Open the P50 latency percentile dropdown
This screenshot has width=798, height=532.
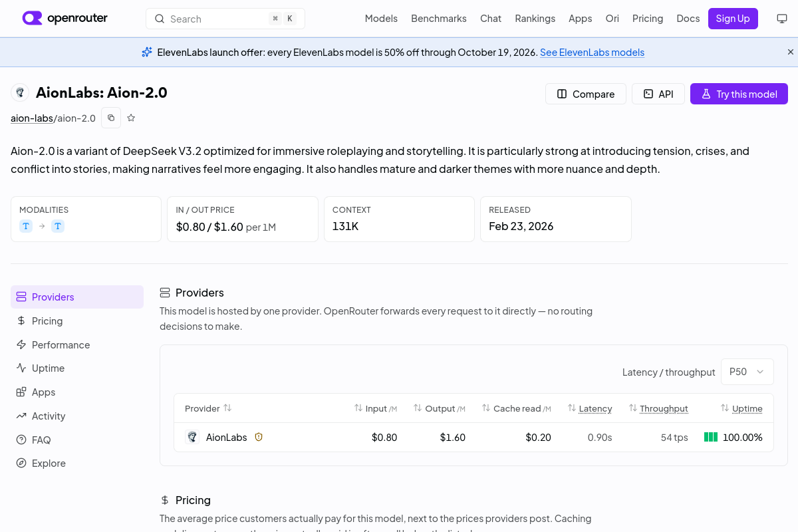pyautogui.click(x=747, y=372)
